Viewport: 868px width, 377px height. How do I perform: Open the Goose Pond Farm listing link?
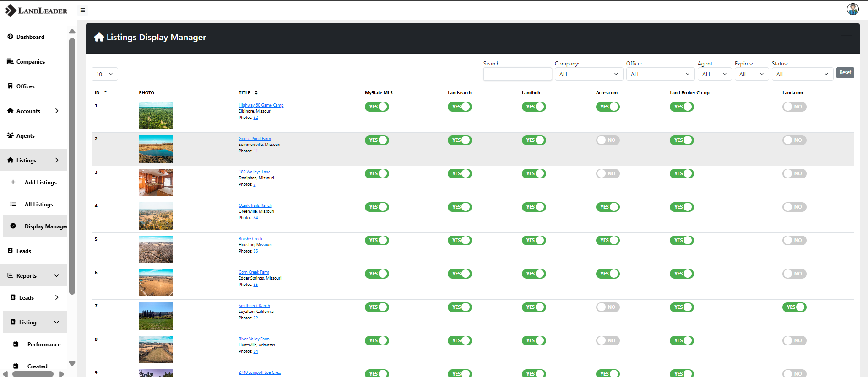click(x=255, y=139)
